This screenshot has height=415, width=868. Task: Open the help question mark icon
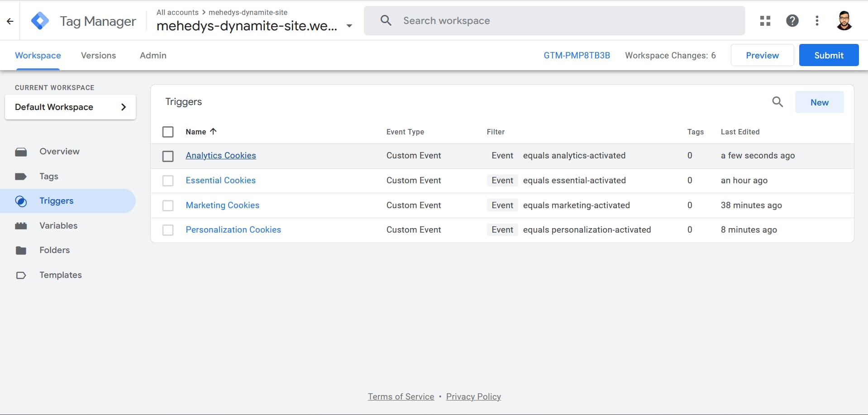[792, 21]
